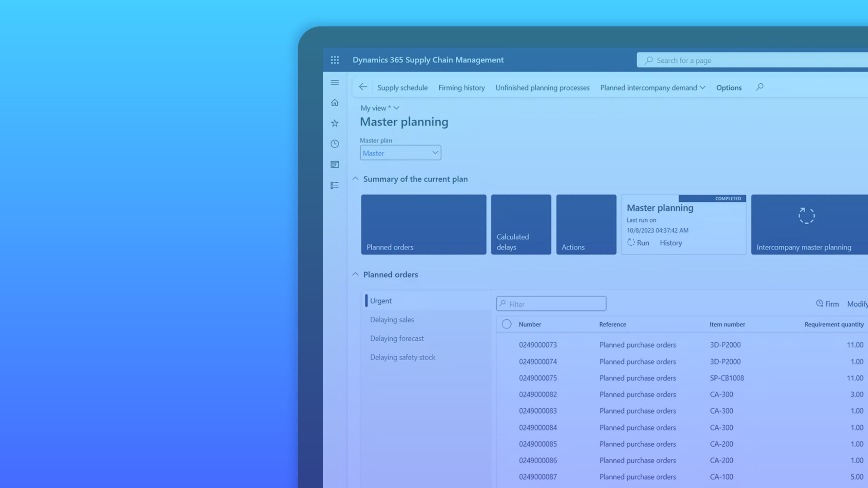Open Modules list icon in the sidebar
Image resolution: width=868 pixels, height=488 pixels.
pos(335,185)
